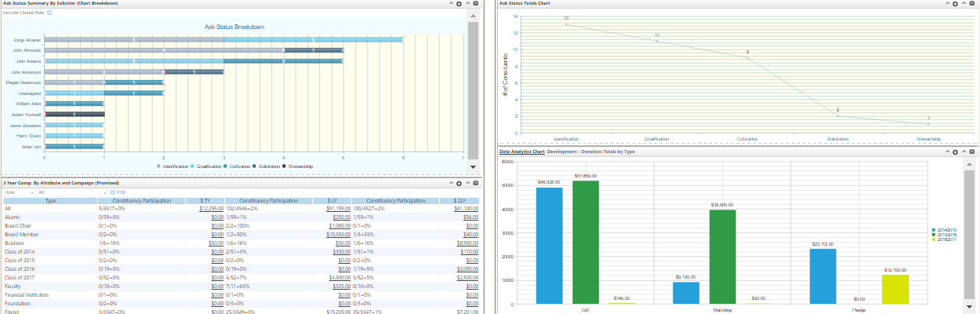The height and width of the screenshot is (314, 980).
Task: Click the $ TY column header
Action: pyautogui.click(x=206, y=201)
